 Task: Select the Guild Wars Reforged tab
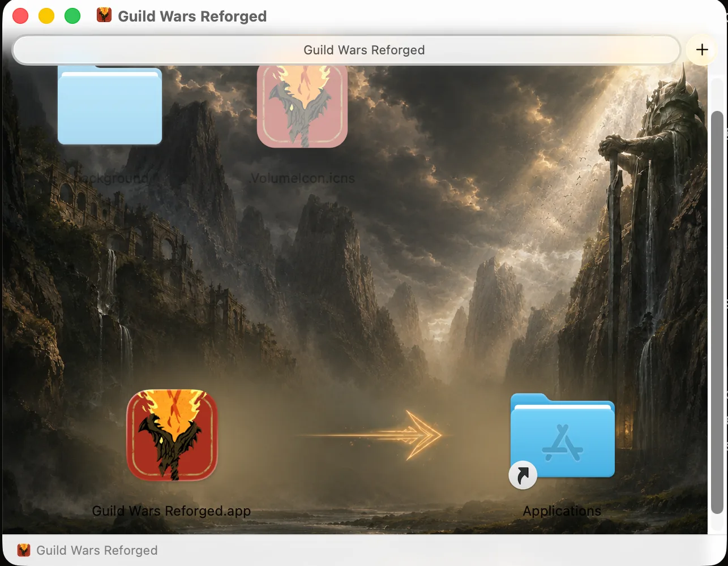(x=346, y=50)
